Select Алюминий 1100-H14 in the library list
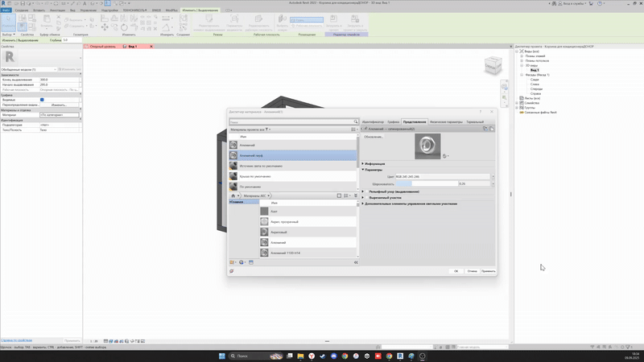Screen dimensions: 644x362 pyautogui.click(x=308, y=253)
